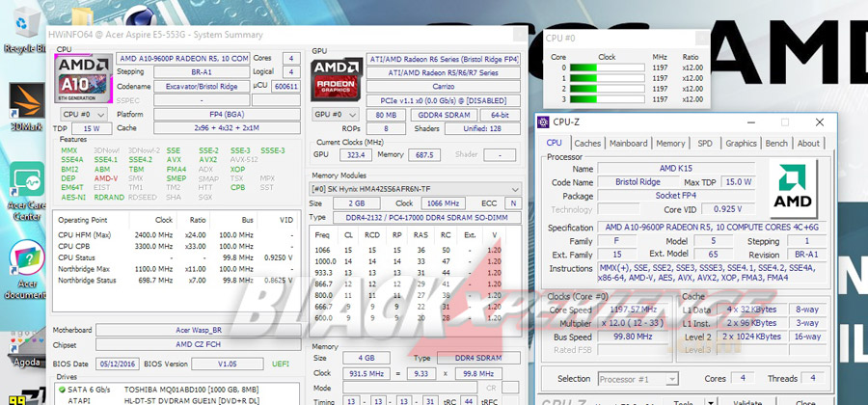The image size is (868, 405).
Task: Click the ATI/AMD Radeon R6 Series GPU name field
Action: click(x=443, y=59)
